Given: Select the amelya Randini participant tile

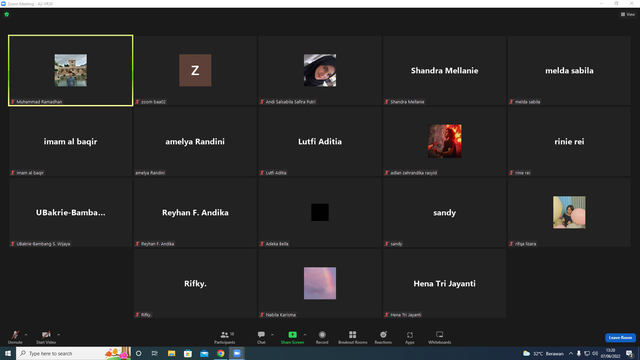Looking at the screenshot, I should click(195, 141).
